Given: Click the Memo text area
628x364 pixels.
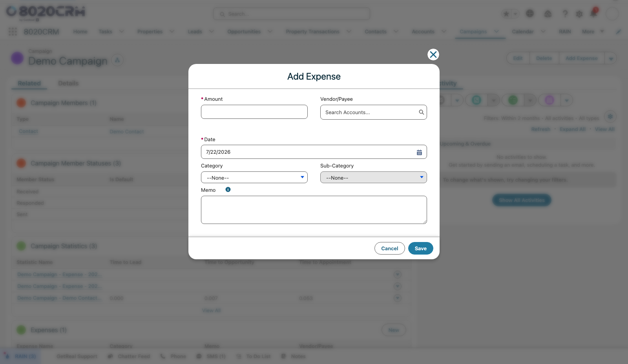Looking at the screenshot, I should [314, 210].
